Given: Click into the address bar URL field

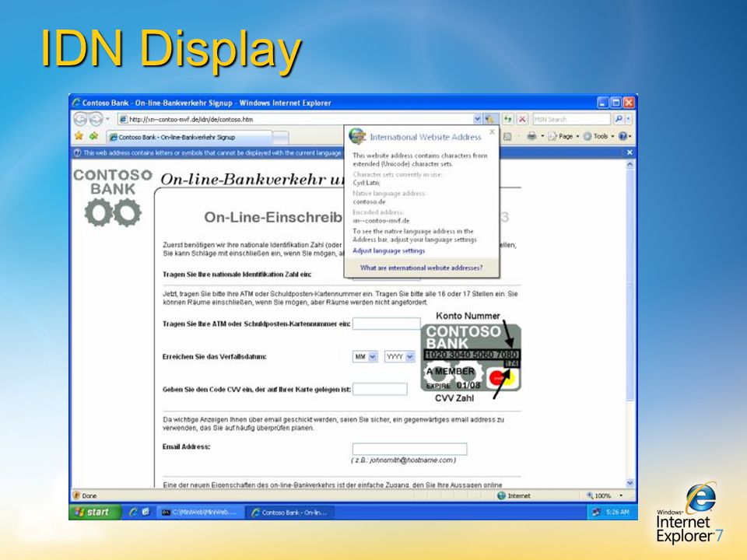Looking at the screenshot, I should coord(296,119).
